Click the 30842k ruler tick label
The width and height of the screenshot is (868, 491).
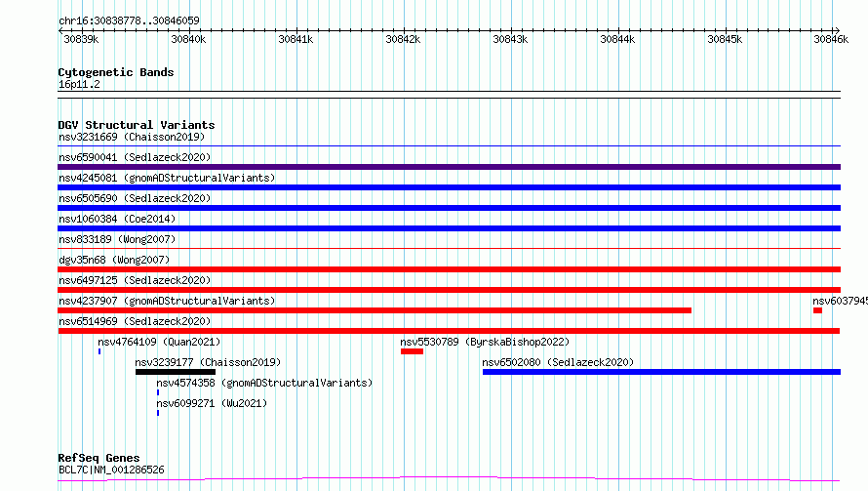click(403, 39)
